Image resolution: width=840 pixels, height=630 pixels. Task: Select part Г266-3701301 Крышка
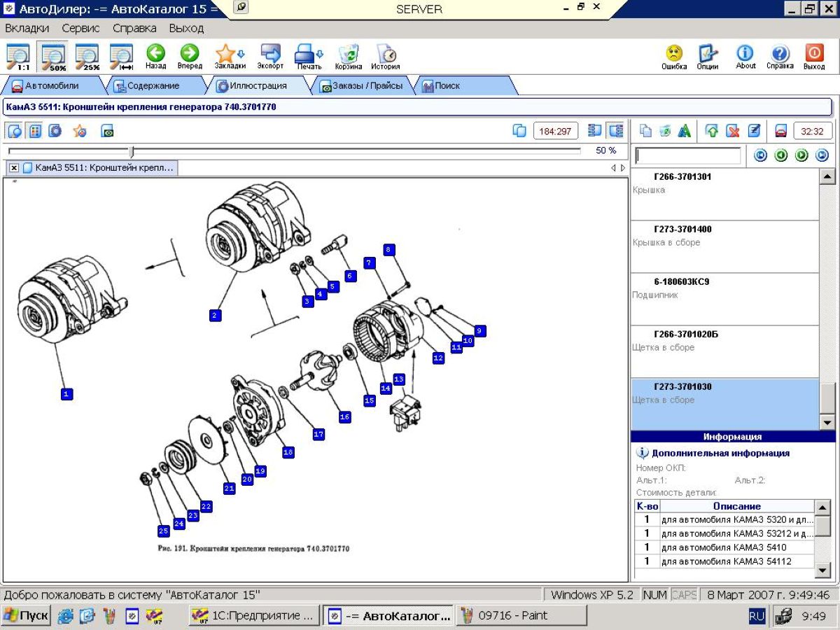[x=724, y=195]
